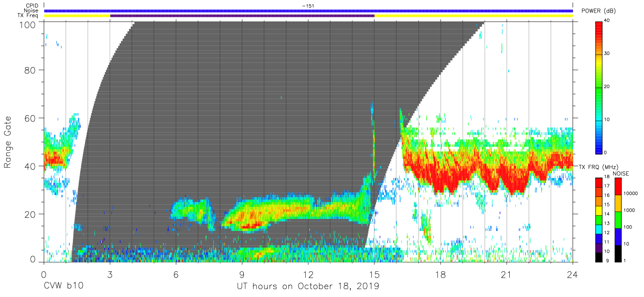Click the green 100-1000 swatch in NOISE legend
This screenshot has width=644, height=297.
618,220
